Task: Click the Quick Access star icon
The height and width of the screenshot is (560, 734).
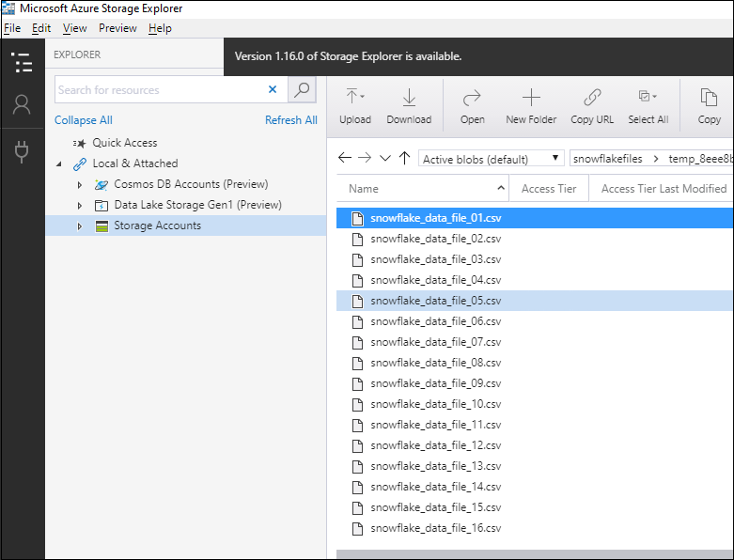Action: click(x=80, y=143)
